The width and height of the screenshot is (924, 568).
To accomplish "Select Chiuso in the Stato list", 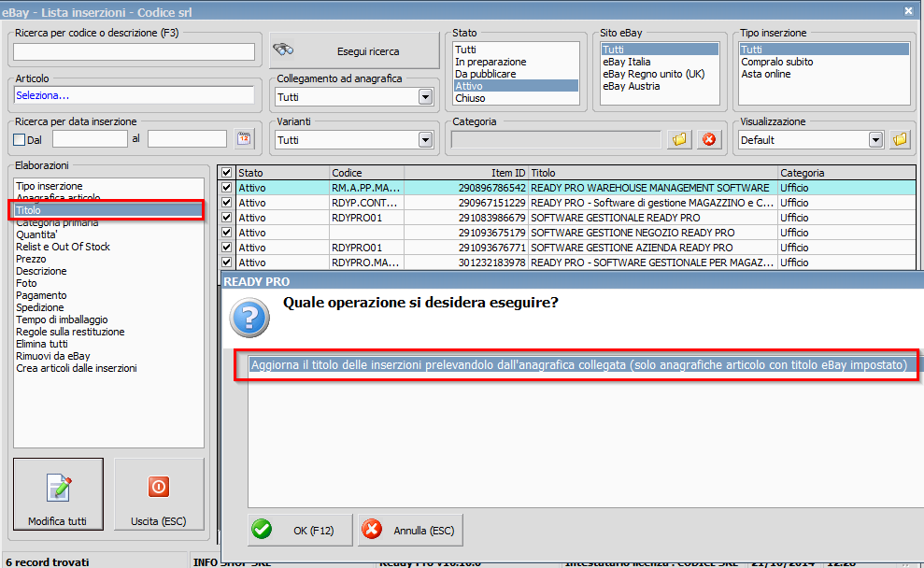I will coord(516,98).
